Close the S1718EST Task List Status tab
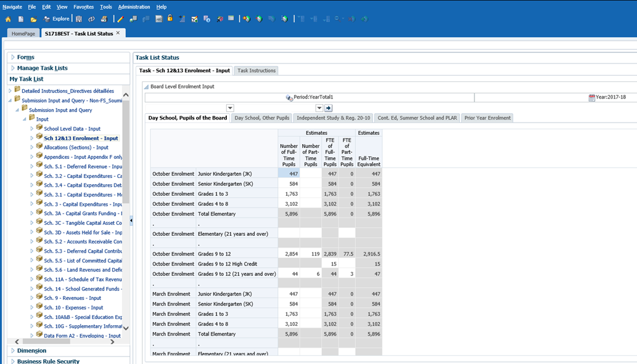The width and height of the screenshot is (637, 364). coord(118,33)
